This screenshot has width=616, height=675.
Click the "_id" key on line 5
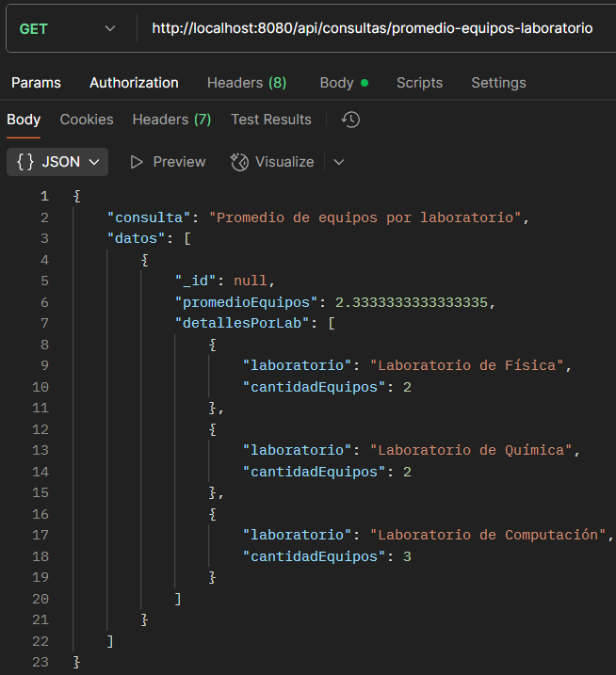click(195, 281)
